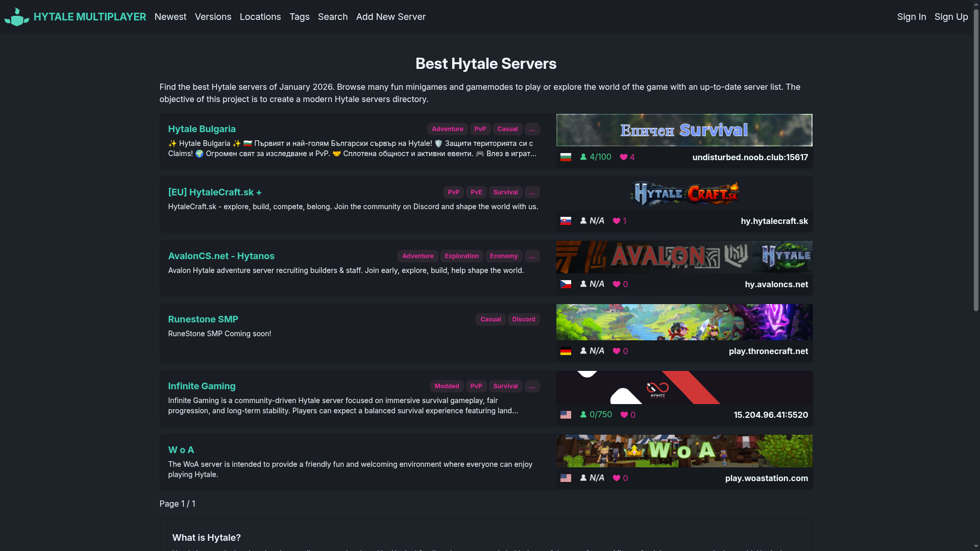Expand hidden tags on Infinite Gaming
The width and height of the screenshot is (980, 551).
532,386
